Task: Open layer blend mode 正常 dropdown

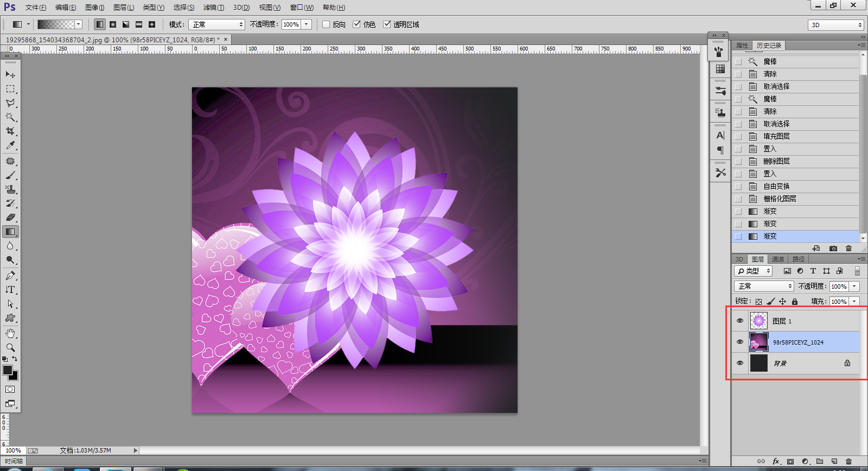Action: (x=764, y=286)
